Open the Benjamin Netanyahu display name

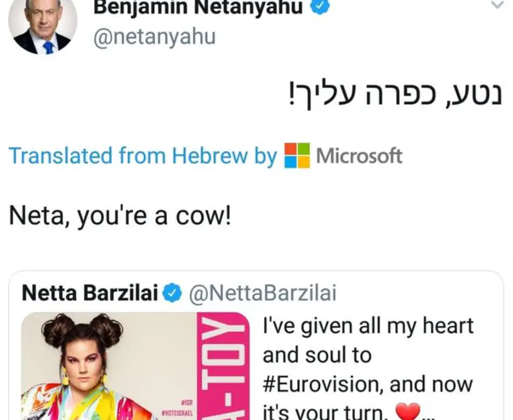tap(198, 8)
